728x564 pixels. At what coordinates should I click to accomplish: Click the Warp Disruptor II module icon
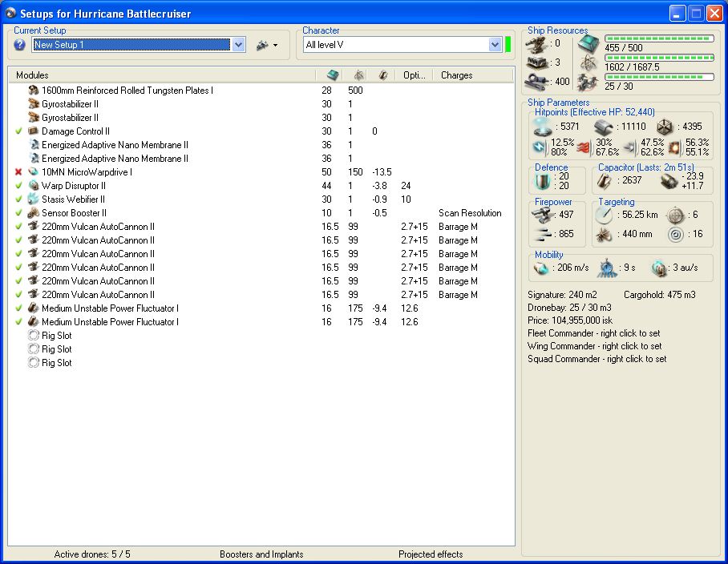(34, 186)
